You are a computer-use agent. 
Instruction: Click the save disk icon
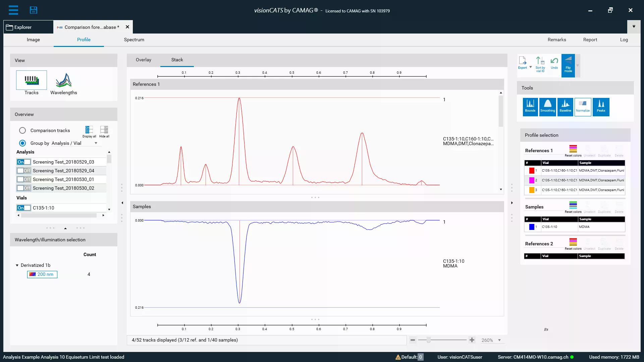coord(34,10)
